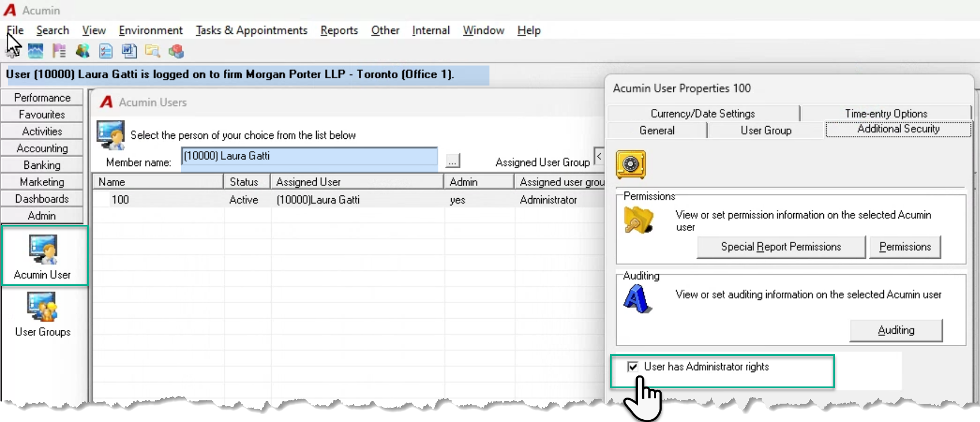Click the two-people contacts toolbar icon

pyautogui.click(x=82, y=51)
